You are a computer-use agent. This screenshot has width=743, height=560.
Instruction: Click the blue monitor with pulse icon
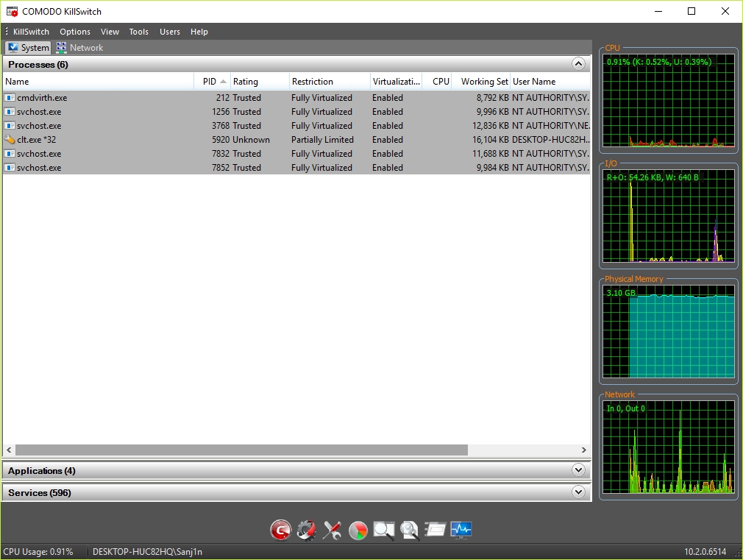(x=461, y=530)
